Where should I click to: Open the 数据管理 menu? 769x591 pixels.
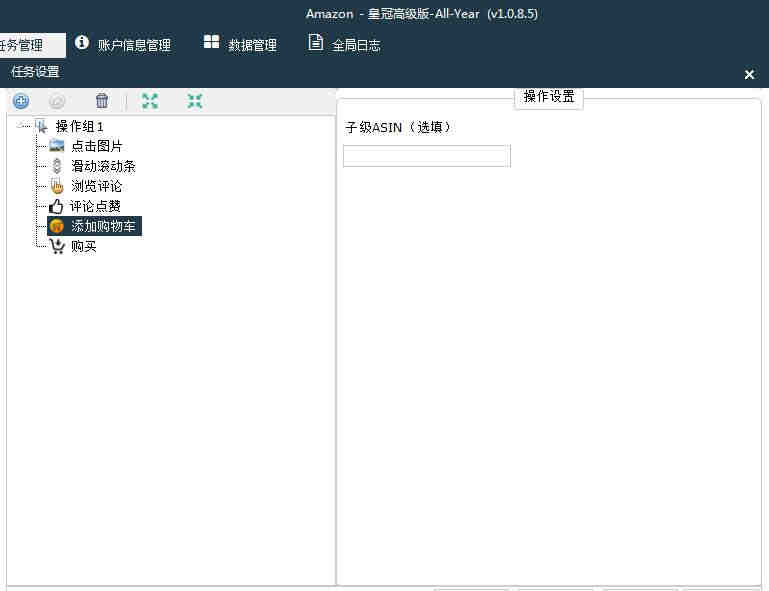[x=253, y=46]
